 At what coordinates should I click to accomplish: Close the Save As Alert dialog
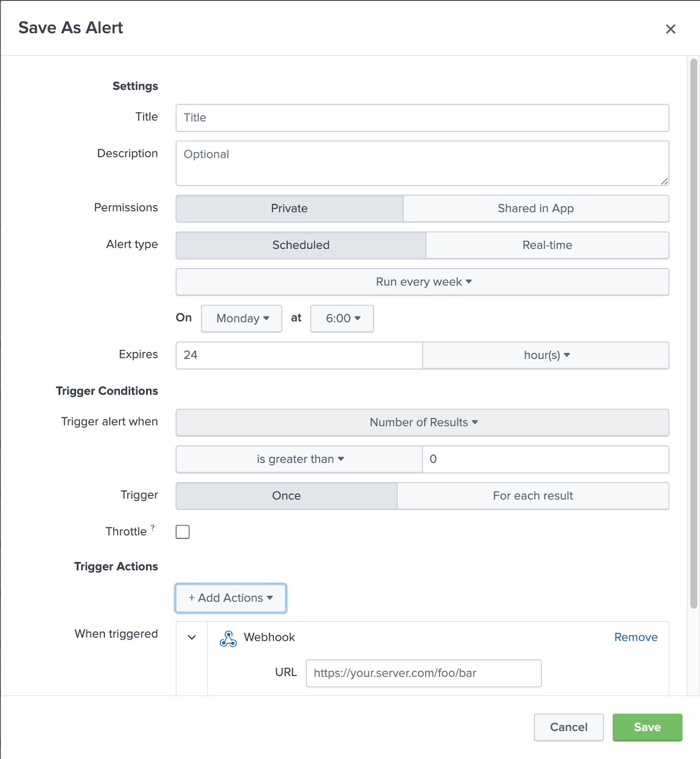coord(670,29)
